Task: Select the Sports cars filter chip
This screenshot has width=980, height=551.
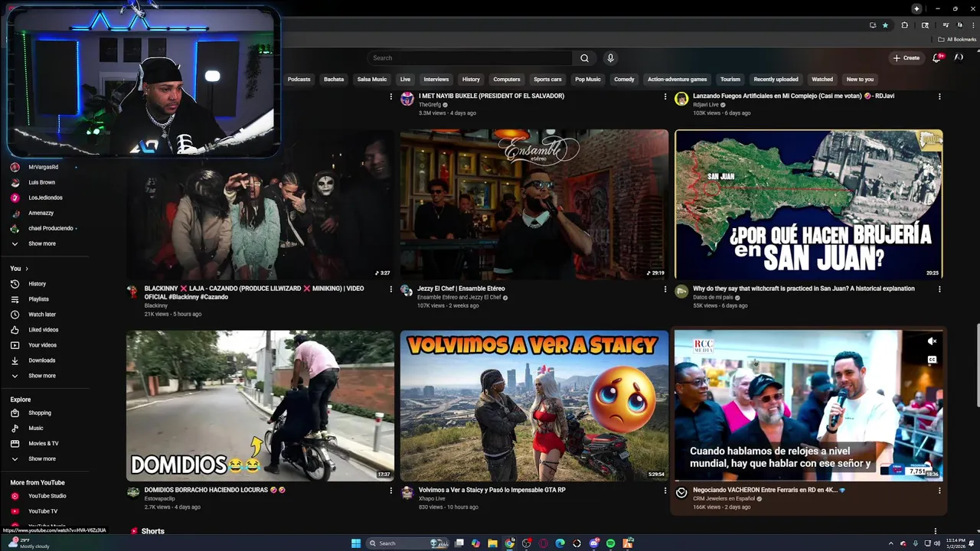Action: pyautogui.click(x=547, y=80)
